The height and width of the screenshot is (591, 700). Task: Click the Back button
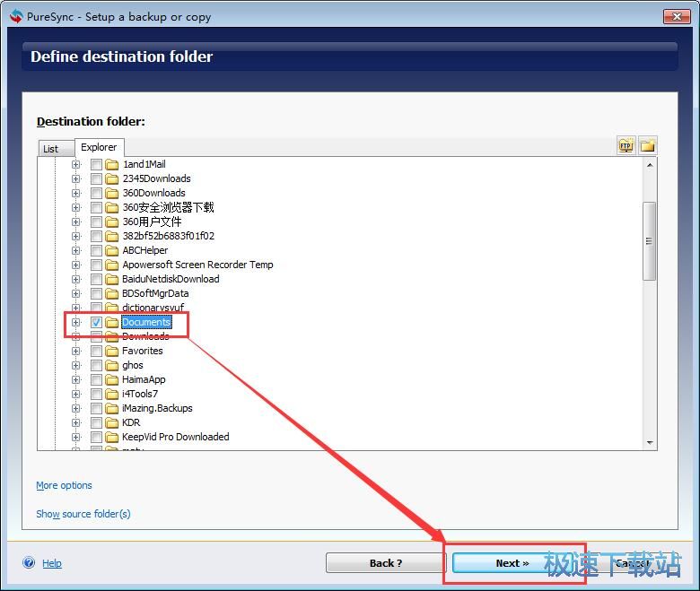[x=386, y=563]
